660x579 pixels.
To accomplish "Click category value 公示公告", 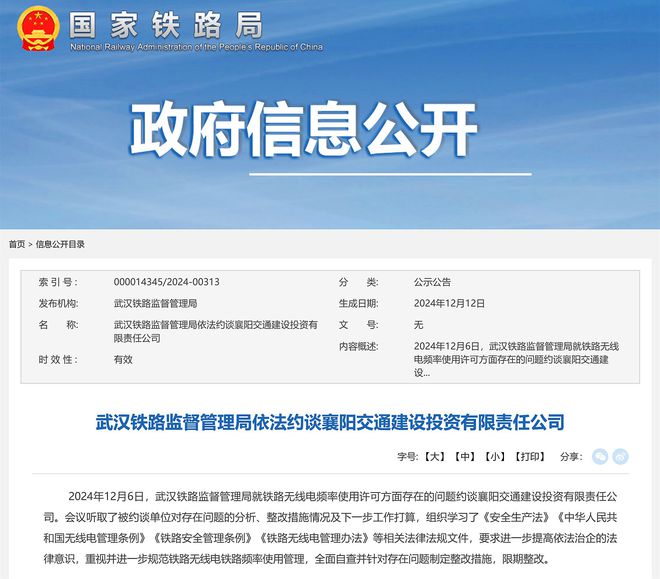I will click(432, 282).
